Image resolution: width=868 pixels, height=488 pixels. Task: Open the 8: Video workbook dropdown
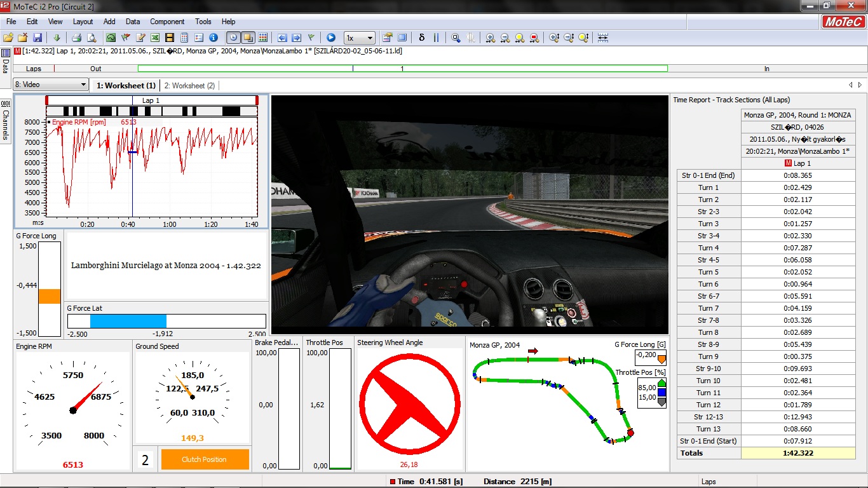51,85
